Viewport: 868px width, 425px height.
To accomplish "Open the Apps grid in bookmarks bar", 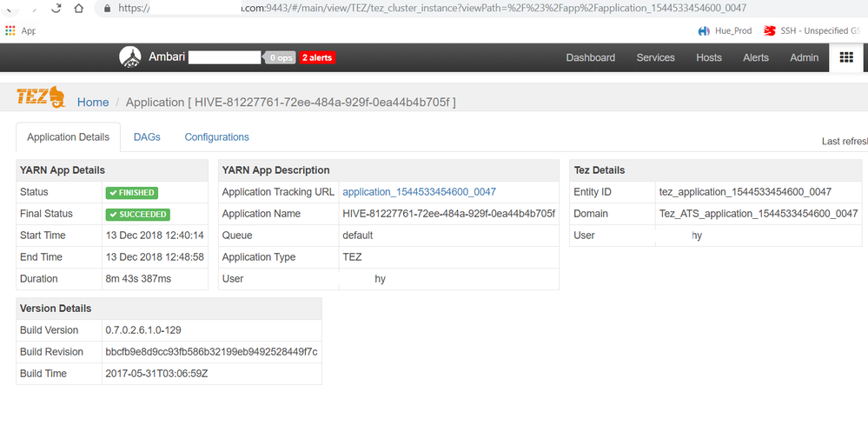I will [10, 31].
